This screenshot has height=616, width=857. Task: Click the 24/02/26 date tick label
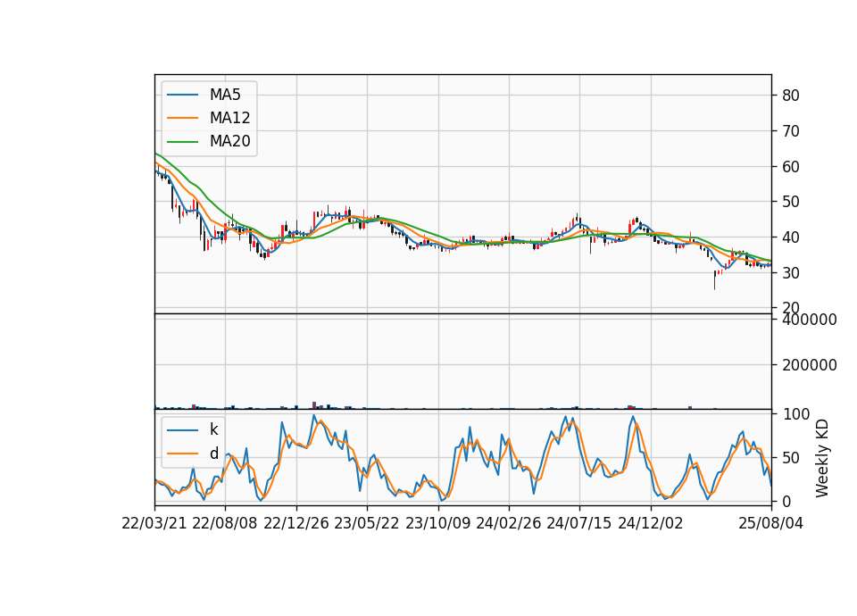click(x=509, y=524)
